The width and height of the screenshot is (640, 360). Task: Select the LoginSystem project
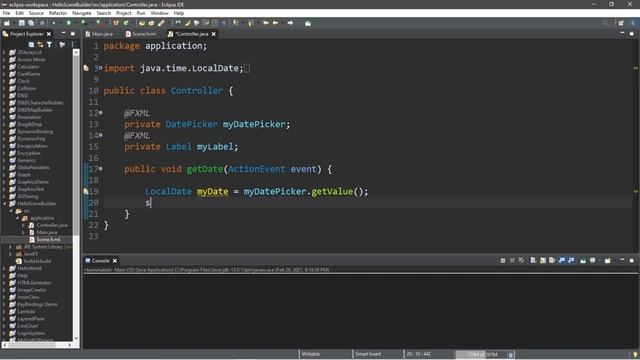(x=27, y=333)
